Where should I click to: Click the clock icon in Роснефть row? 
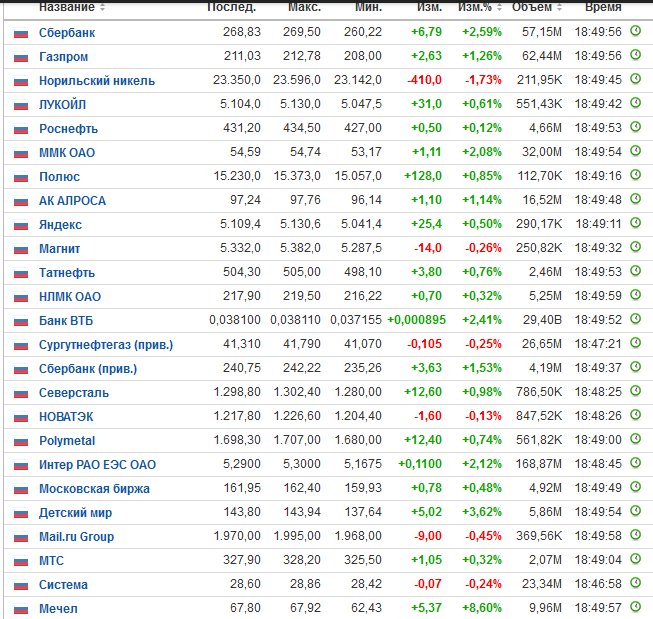(x=635, y=127)
